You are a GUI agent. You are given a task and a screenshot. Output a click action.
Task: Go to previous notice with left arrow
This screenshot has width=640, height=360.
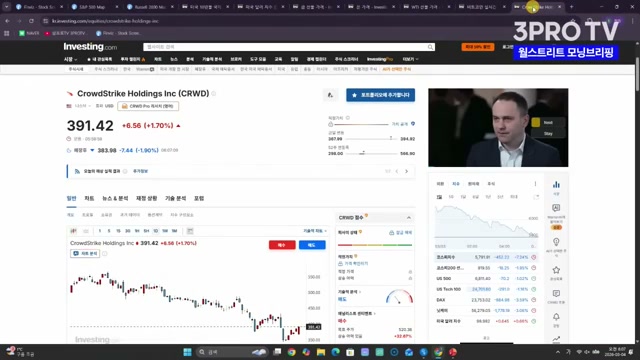(x=397, y=171)
